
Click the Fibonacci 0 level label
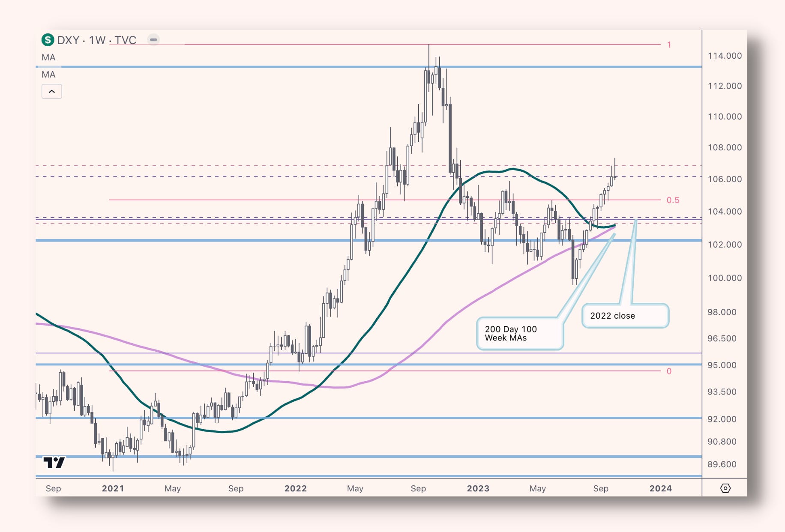coord(669,371)
